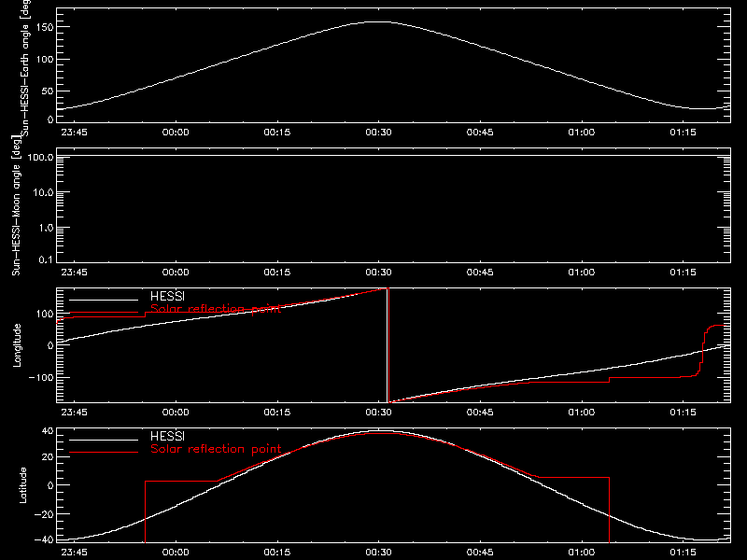The width and height of the screenshot is (747, 560).
Task: Click -20 tick on Latitude axis
Action: click(x=44, y=514)
